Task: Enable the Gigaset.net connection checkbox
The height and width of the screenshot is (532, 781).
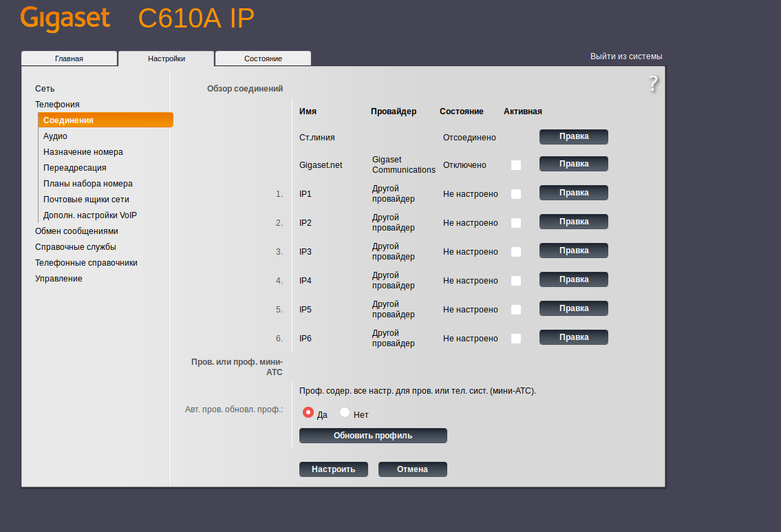Action: pyautogui.click(x=516, y=165)
